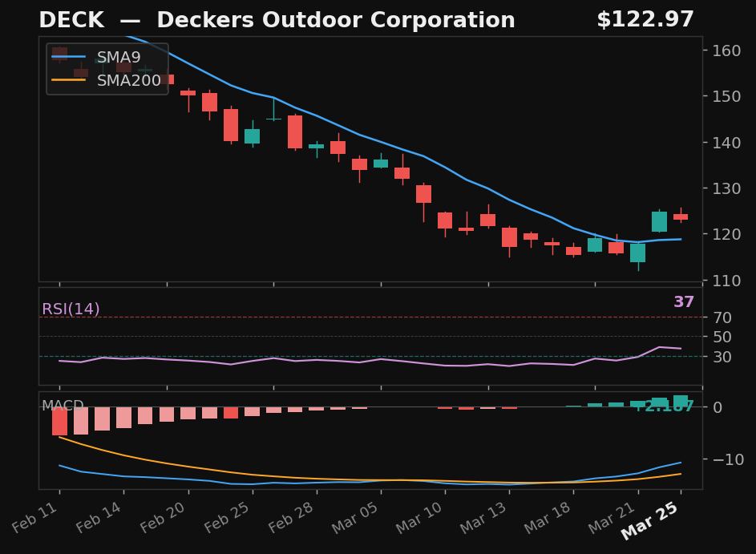The height and width of the screenshot is (554, 756).
Task: Click the RSI value 37 readout
Action: 684,301
